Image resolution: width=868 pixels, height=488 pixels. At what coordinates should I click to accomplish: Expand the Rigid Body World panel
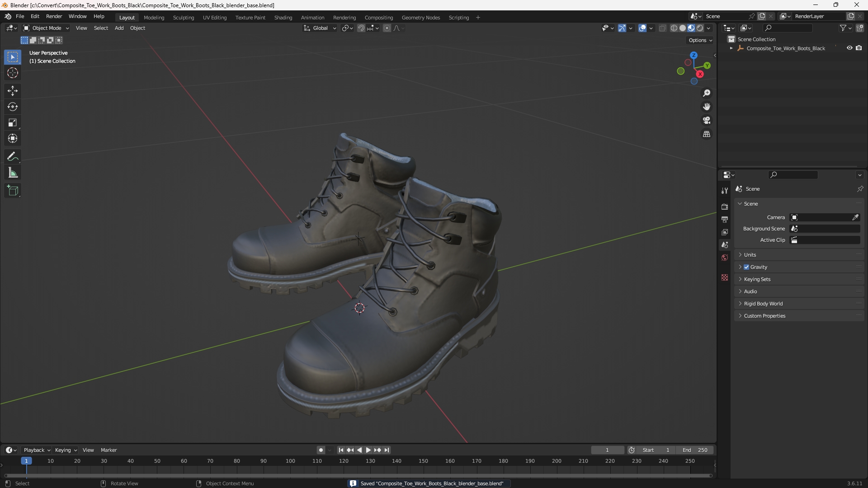[x=799, y=304]
